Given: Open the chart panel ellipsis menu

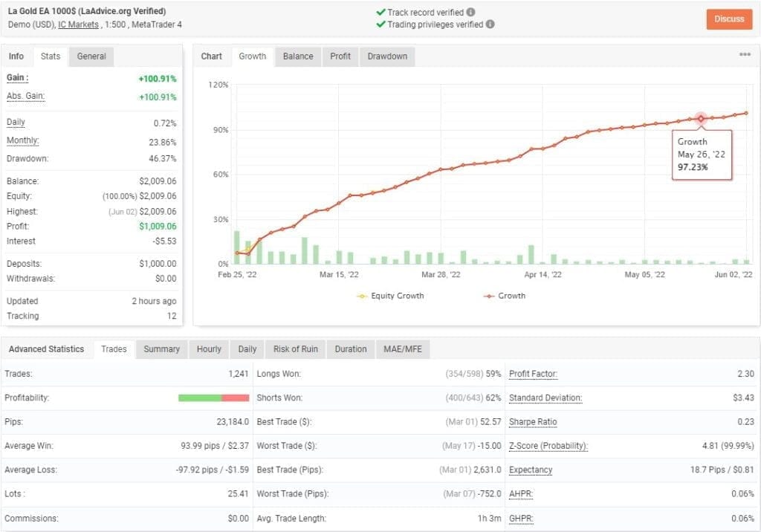Looking at the screenshot, I should [743, 54].
